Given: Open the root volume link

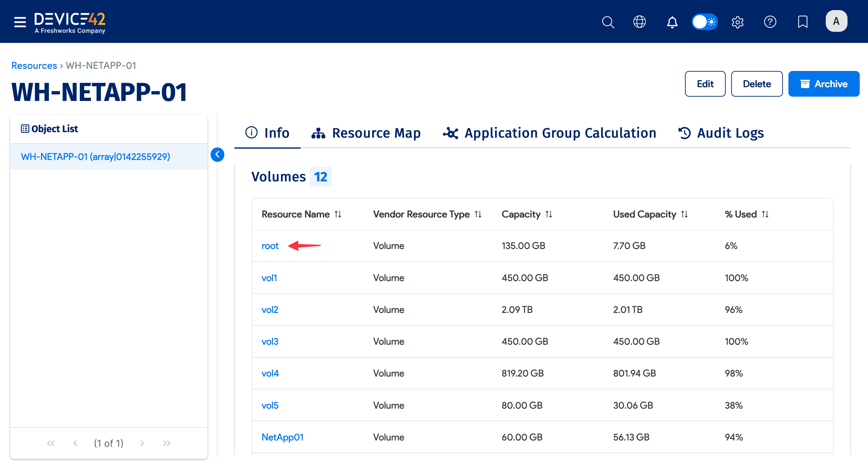Looking at the screenshot, I should click(270, 246).
